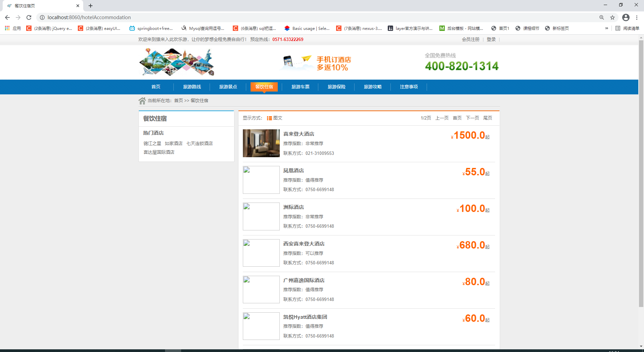Click the page vertical scrollbar
Image resolution: width=644 pixels, height=352 pixels.
point(641,173)
